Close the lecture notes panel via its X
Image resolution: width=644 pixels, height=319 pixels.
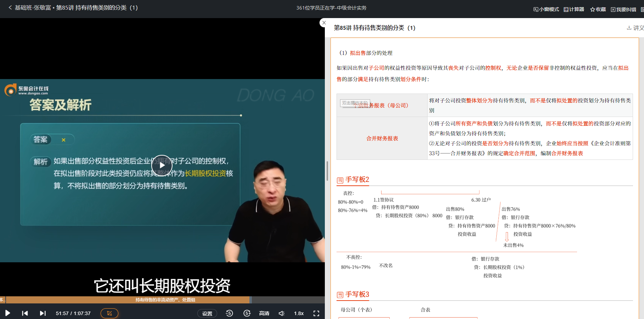324,23
